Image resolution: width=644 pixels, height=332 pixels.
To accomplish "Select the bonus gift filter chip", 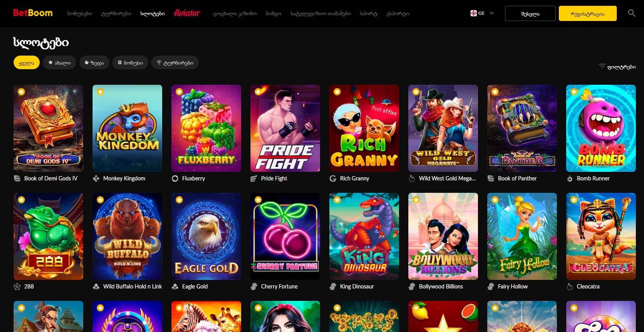I will tap(130, 63).
